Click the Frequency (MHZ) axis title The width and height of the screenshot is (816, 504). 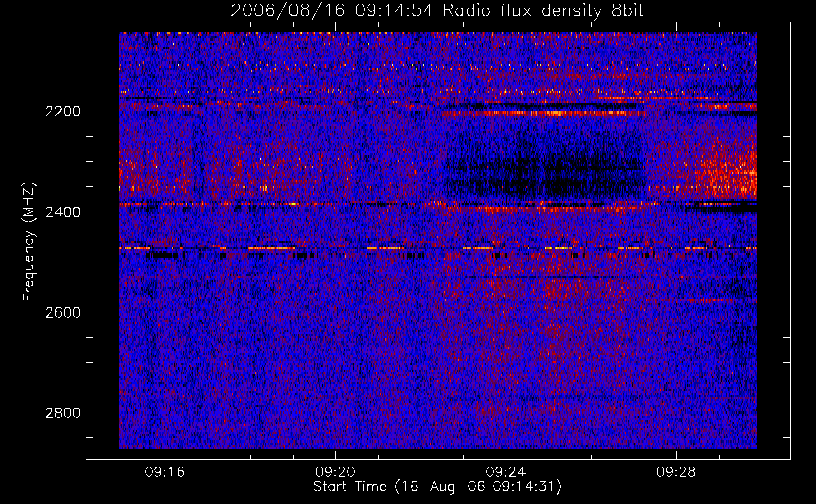[x=29, y=242]
